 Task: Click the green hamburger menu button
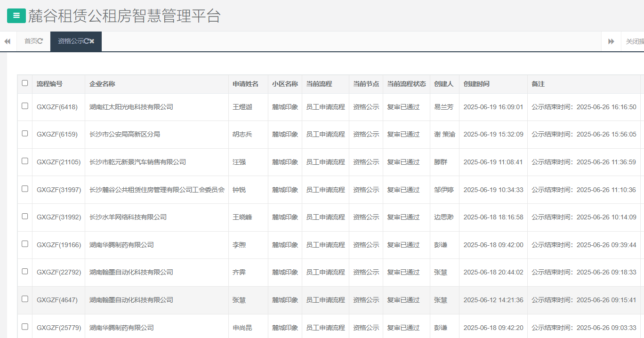[x=16, y=16]
